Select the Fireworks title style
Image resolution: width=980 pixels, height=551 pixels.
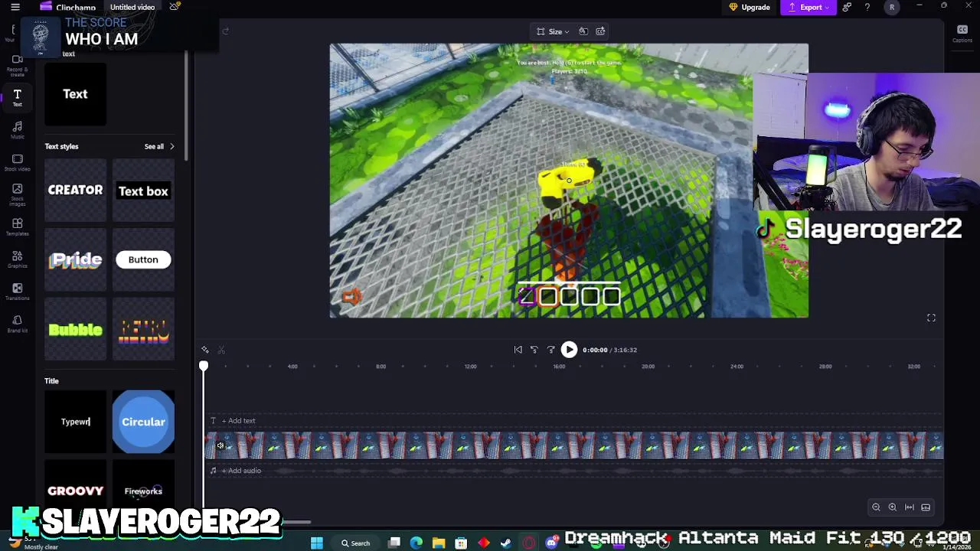[x=143, y=491]
